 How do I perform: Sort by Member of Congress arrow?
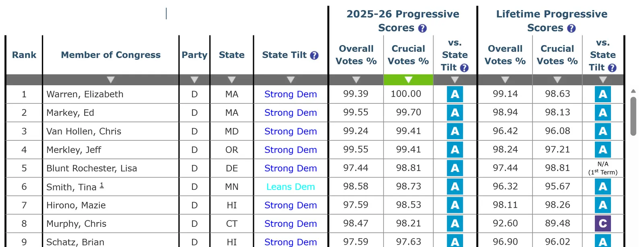(111, 80)
